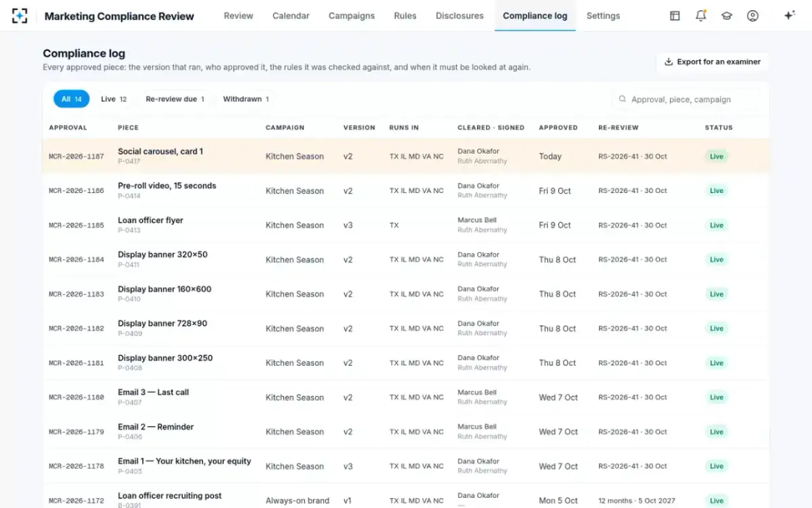Screen dimensions: 812x508
Task: Sort by RUNS IN column header
Action: click(x=404, y=127)
